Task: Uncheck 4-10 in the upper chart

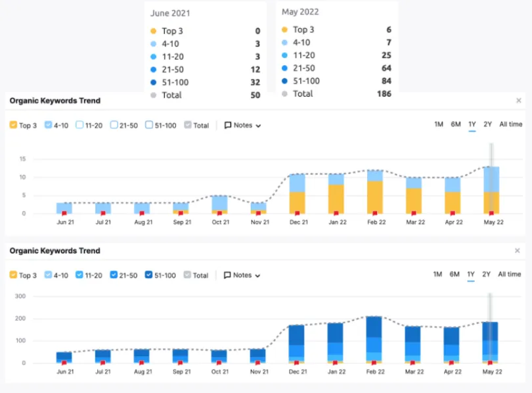Action: click(48, 125)
